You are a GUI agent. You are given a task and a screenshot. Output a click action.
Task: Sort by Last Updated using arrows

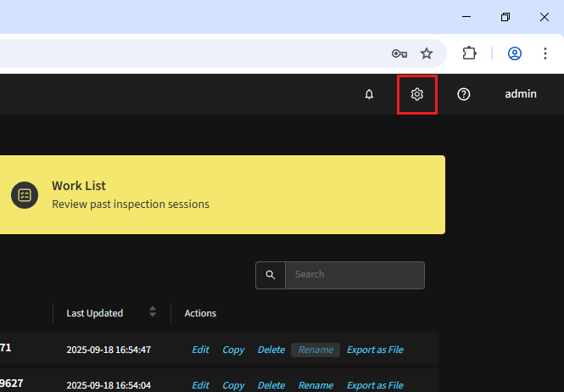[x=153, y=312]
